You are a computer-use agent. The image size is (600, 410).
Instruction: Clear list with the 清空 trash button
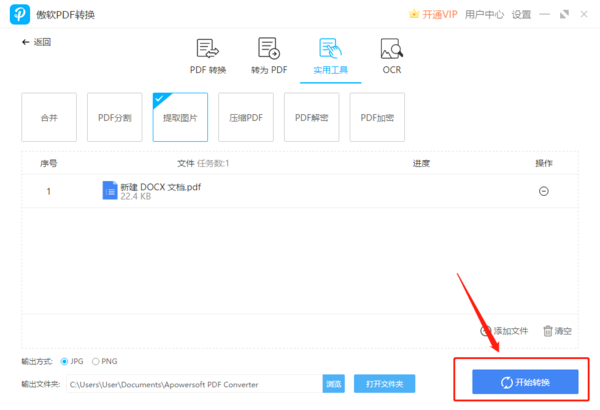click(557, 331)
